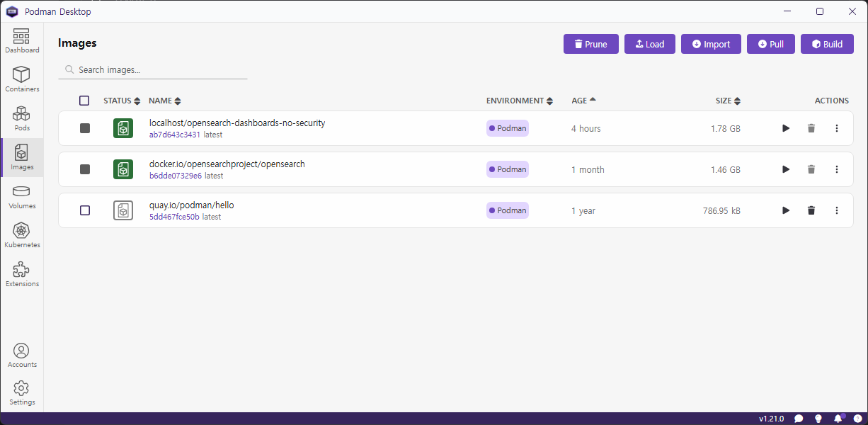Click Podman badge on quay.io/podman/hello row

click(x=508, y=210)
